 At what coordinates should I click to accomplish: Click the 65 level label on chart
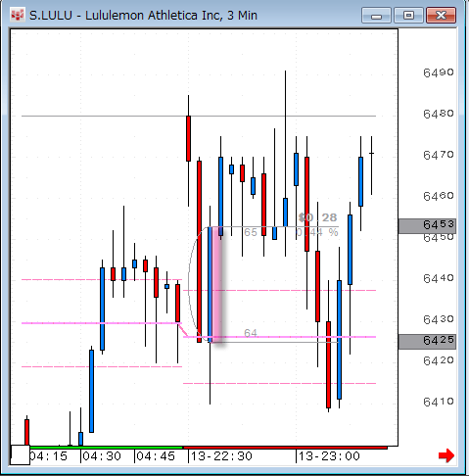(251, 232)
